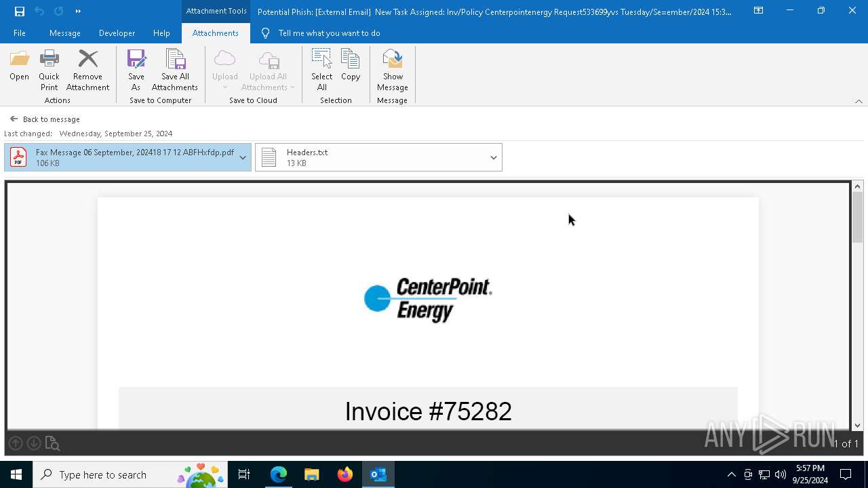
Task: Click the next page arrow icon
Action: click(33, 443)
